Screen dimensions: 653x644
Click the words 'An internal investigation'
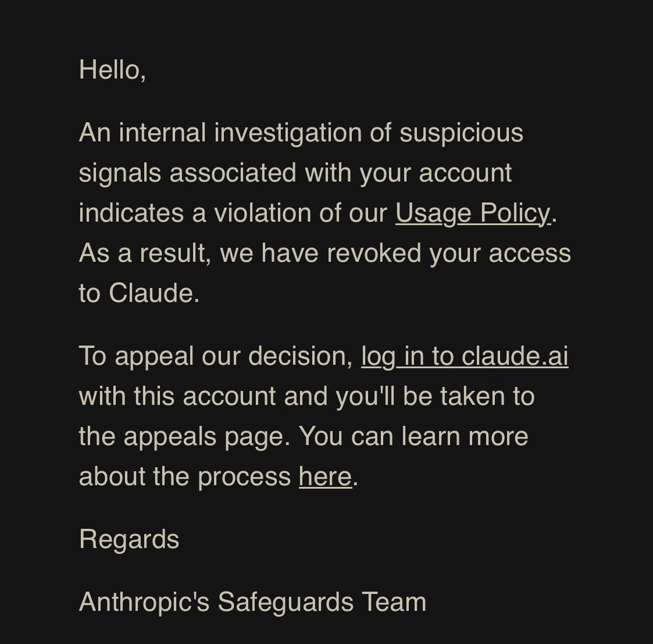pyautogui.click(x=220, y=133)
